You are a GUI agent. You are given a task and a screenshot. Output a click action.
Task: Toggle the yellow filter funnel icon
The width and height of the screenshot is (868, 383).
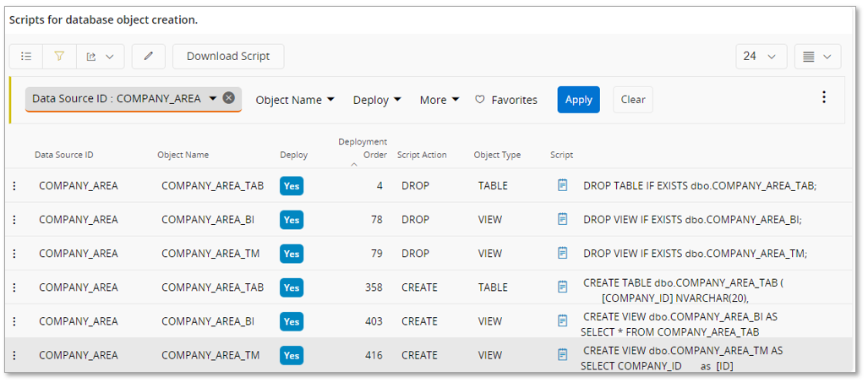[59, 57]
